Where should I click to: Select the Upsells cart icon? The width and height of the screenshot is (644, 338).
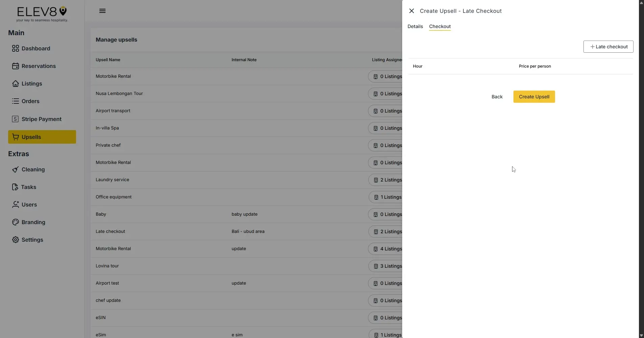tap(16, 137)
